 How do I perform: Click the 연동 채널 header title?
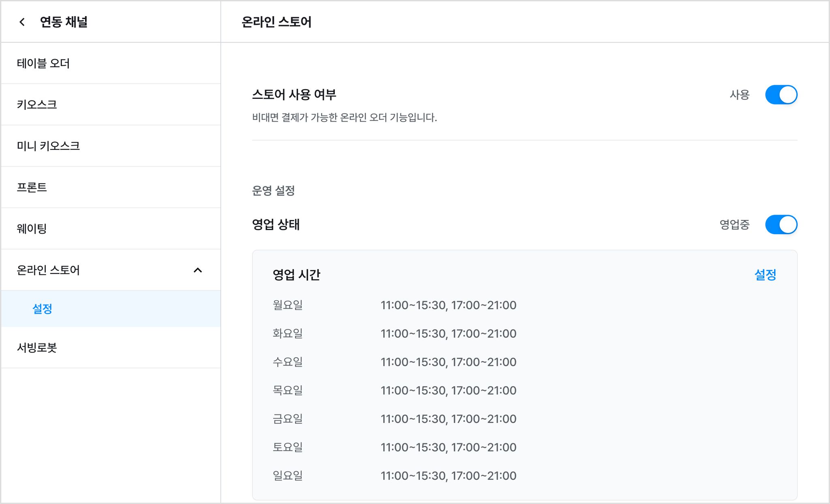point(64,22)
